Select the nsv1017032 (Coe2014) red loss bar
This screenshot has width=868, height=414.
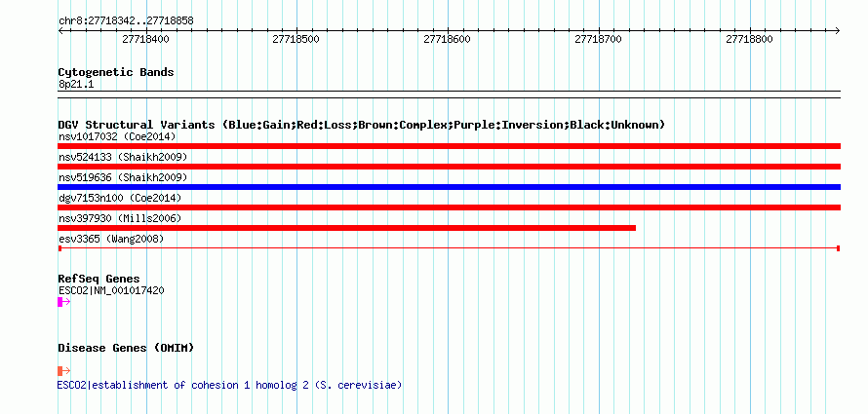click(449, 146)
